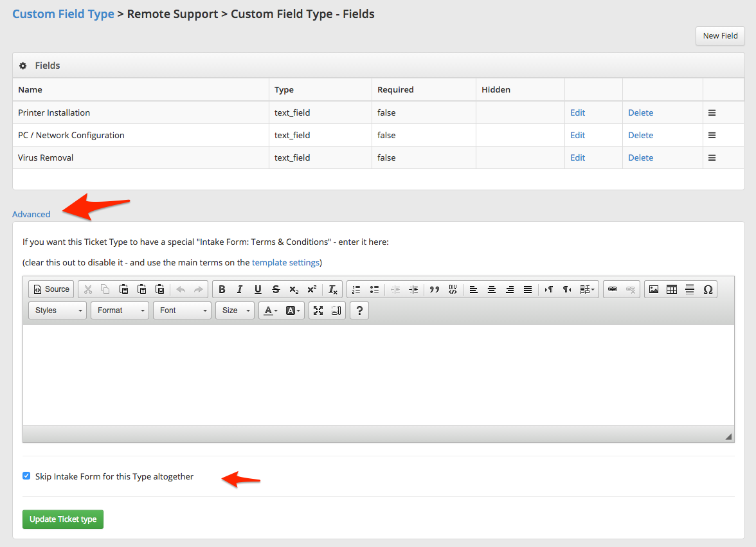Expand the Font size dropdown
This screenshot has width=756, height=547.
(235, 310)
